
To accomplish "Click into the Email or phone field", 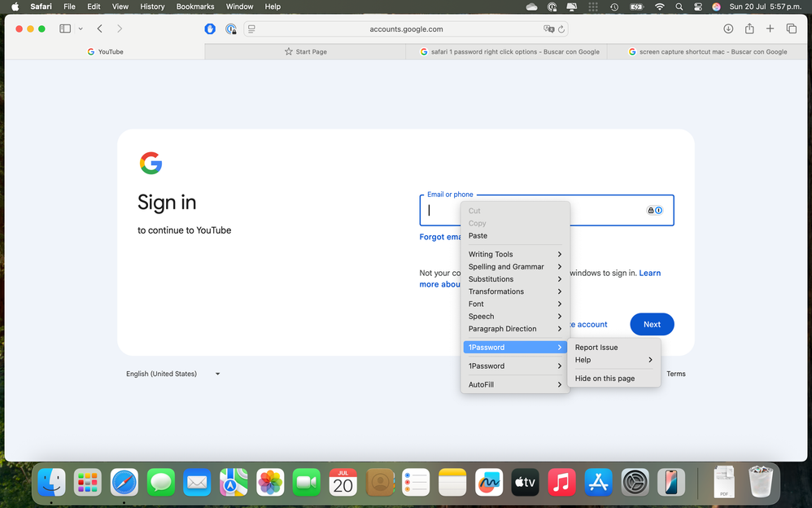I will tap(547, 211).
